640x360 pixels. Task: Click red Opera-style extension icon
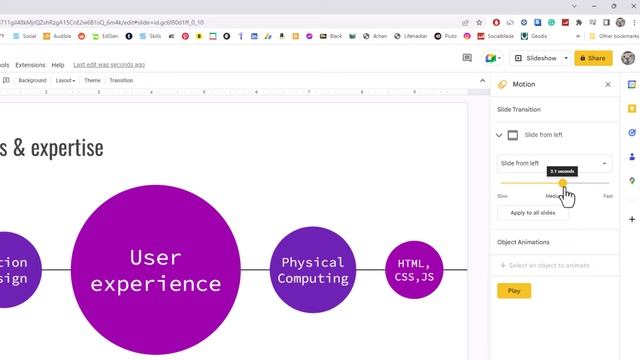496,22
